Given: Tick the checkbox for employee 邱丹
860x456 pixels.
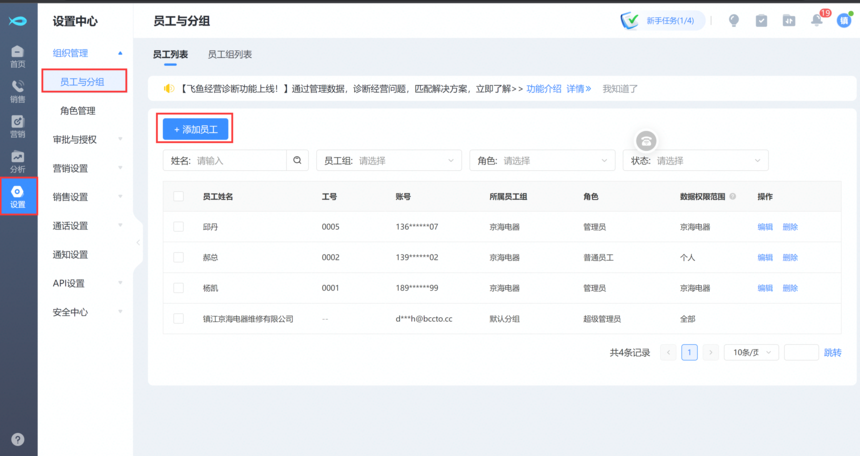Looking at the screenshot, I should point(179,227).
